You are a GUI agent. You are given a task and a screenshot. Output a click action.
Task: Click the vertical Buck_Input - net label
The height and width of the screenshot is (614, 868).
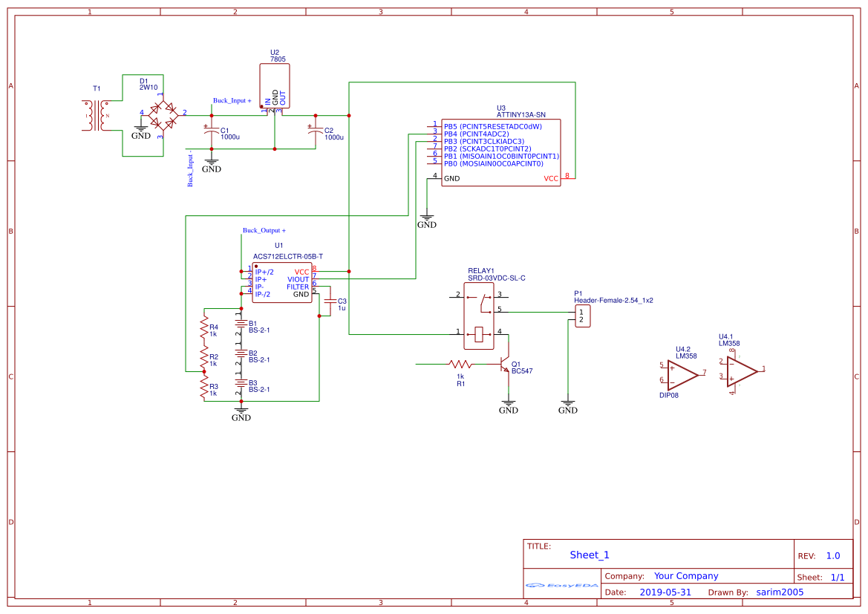coord(190,168)
